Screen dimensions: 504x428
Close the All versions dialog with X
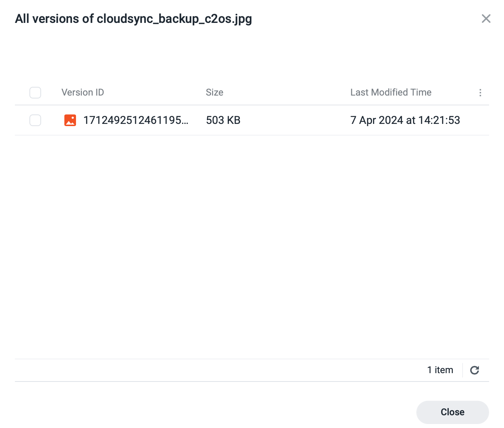pos(486,19)
